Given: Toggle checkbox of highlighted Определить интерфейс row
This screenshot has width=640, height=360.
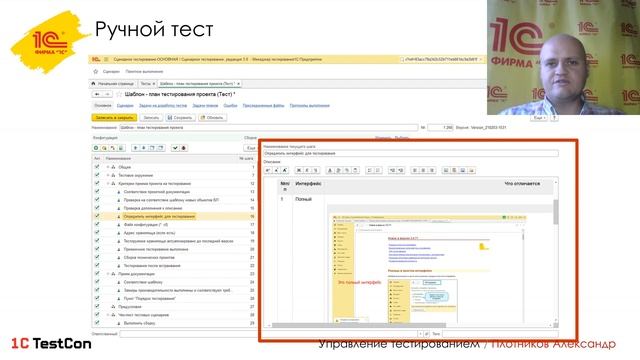Looking at the screenshot, I should click(x=97, y=216).
